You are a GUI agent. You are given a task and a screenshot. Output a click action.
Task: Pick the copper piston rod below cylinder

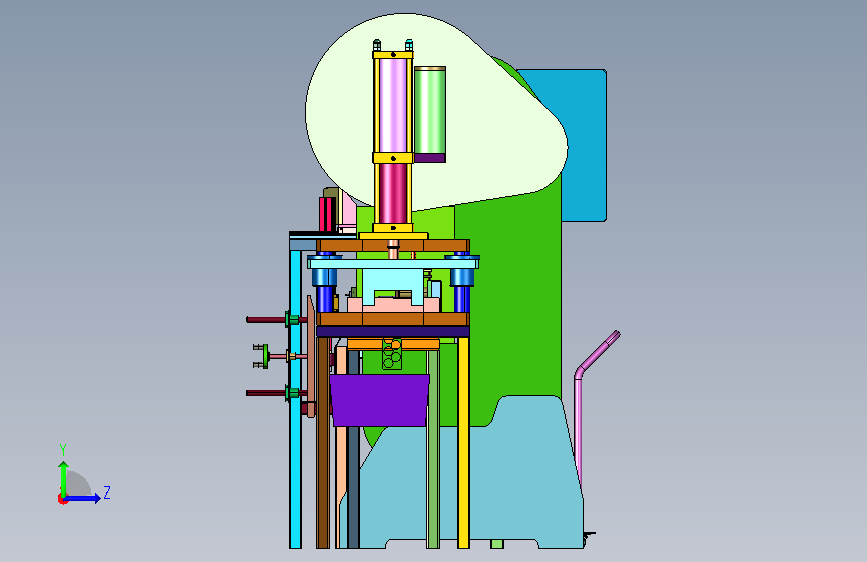pos(393,249)
